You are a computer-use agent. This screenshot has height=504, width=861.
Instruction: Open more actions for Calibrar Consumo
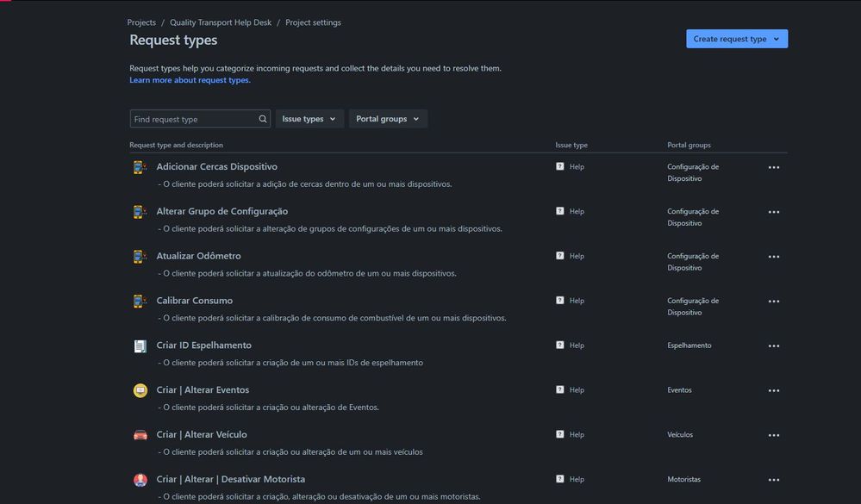point(774,302)
